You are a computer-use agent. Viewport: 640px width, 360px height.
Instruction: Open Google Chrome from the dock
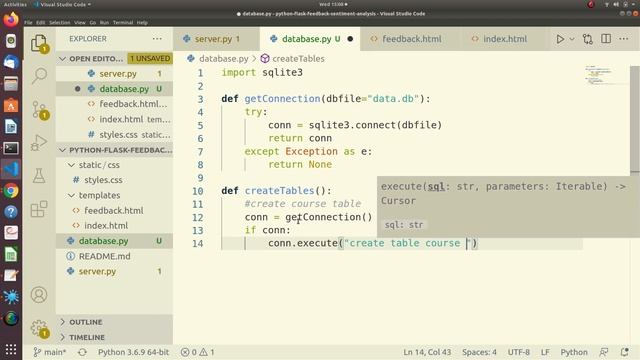click(11, 191)
